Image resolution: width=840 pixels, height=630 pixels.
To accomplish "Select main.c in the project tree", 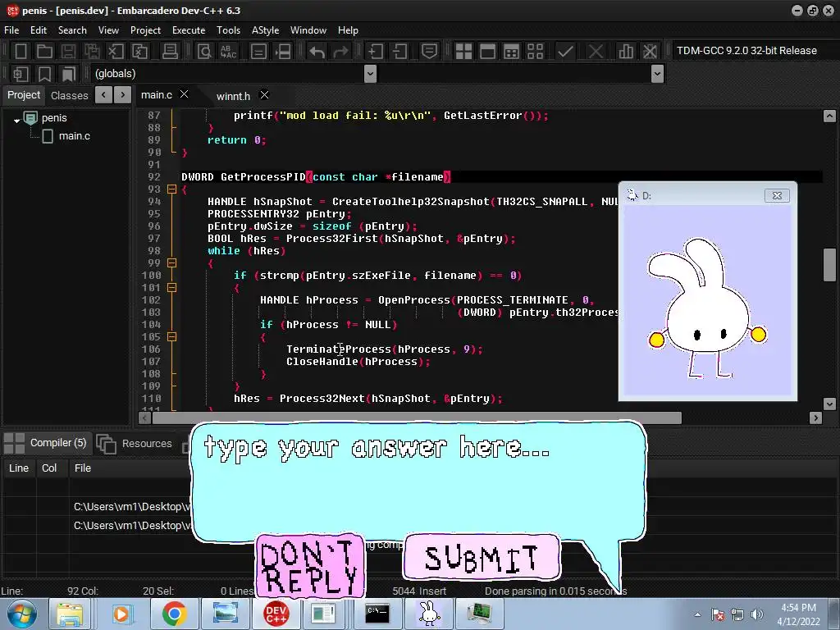I will tap(74, 136).
